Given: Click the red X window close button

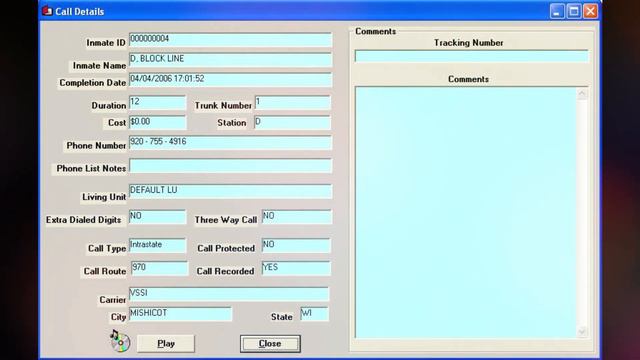Looking at the screenshot, I should [x=590, y=11].
